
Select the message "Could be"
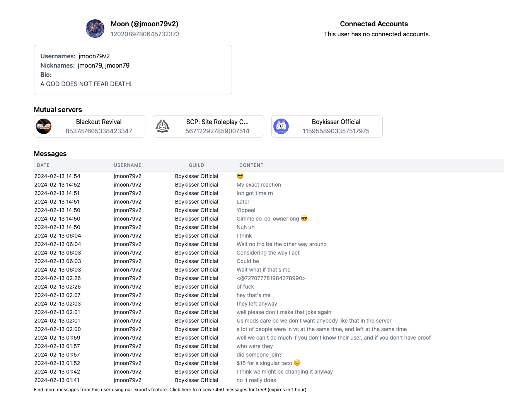[248, 261]
